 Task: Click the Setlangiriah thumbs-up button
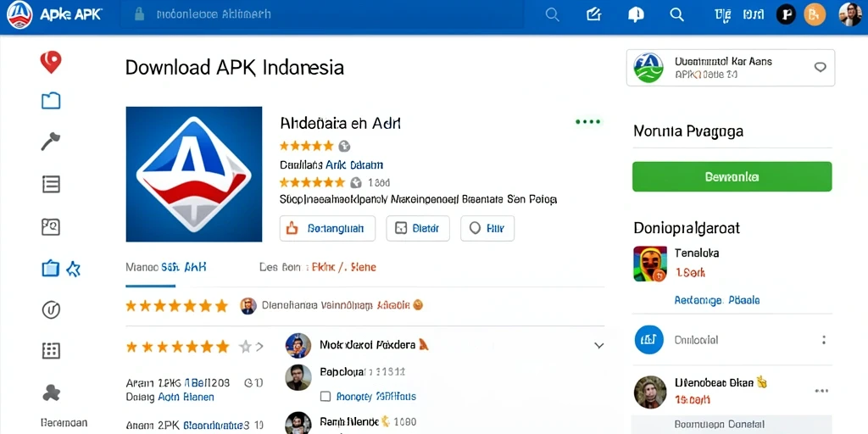[x=327, y=228]
